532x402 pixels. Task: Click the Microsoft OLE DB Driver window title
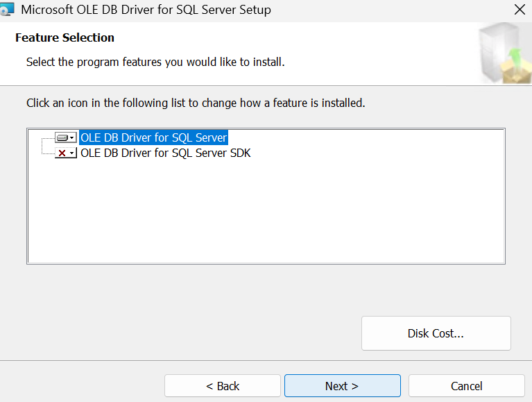146,10
